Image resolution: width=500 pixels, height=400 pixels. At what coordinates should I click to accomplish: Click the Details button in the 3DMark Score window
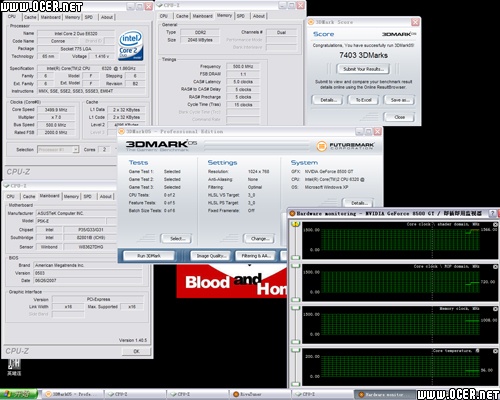pyautogui.click(x=328, y=100)
